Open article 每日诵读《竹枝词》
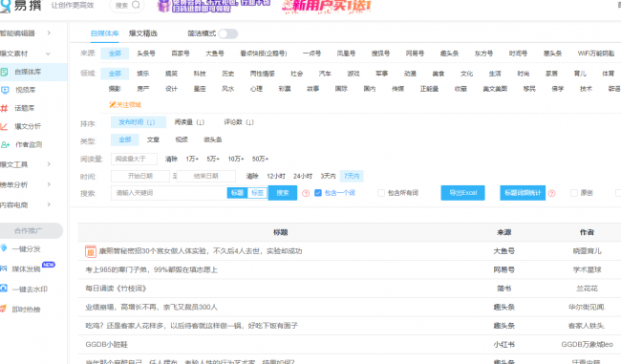The image size is (621, 364). (116, 289)
